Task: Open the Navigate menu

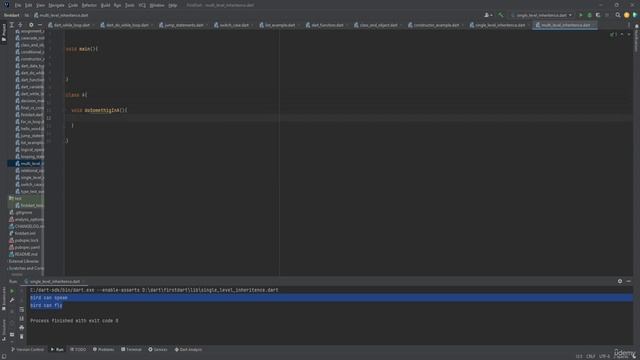Action: coord(56,5)
